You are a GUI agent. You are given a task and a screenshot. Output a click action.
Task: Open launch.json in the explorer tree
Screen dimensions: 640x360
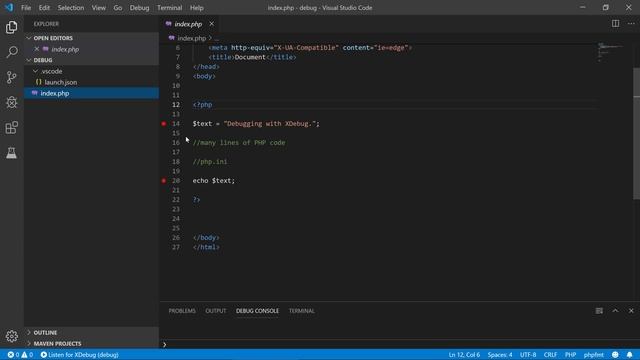tap(60, 82)
